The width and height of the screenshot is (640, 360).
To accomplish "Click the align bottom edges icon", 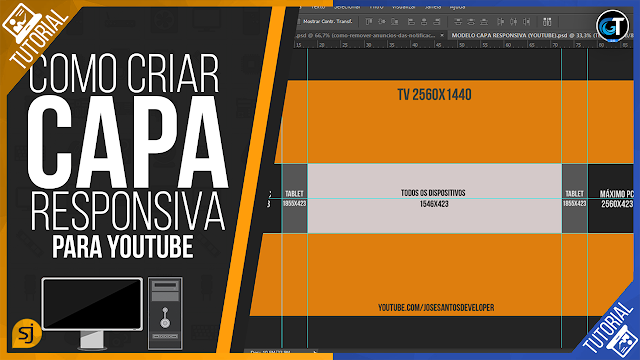I will [x=395, y=22].
